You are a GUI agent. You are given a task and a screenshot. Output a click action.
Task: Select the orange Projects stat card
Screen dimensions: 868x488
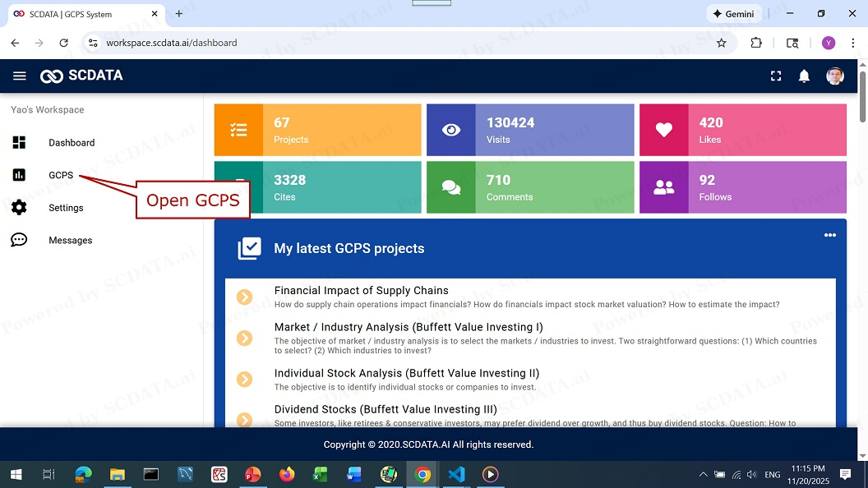(317, 130)
